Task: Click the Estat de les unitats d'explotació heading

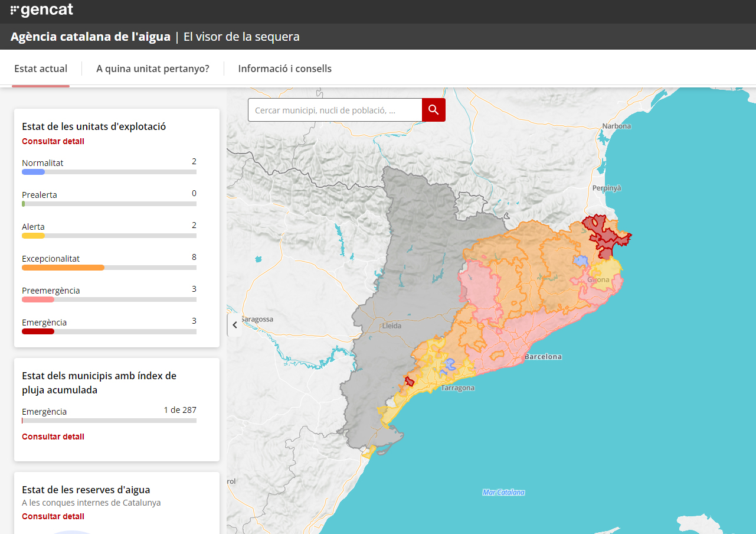Action: point(94,126)
